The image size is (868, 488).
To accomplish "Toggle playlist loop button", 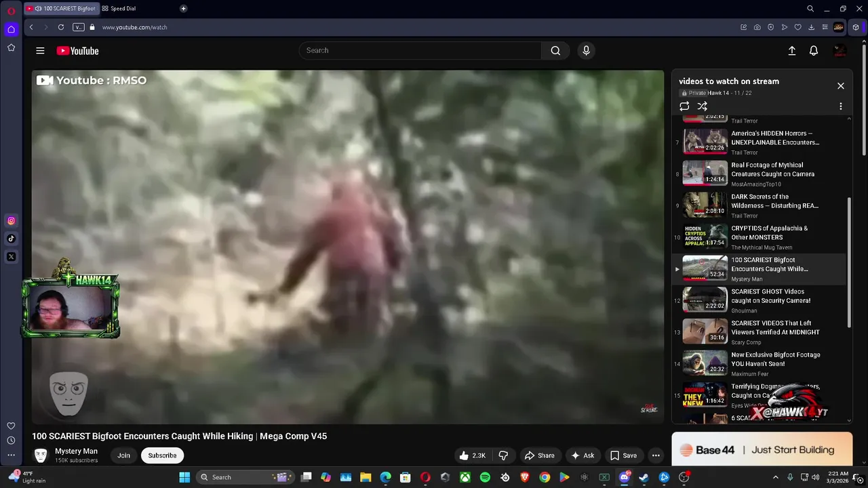I will click(684, 106).
